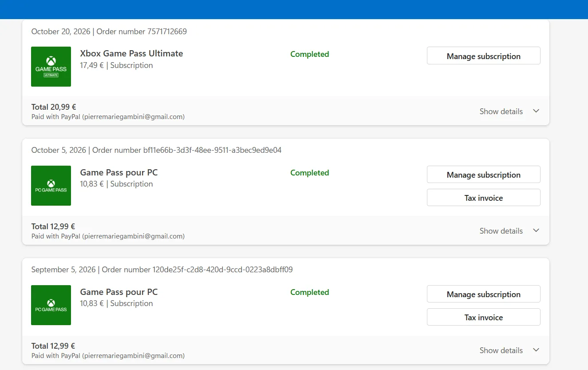Image resolution: width=588 pixels, height=370 pixels.
Task: Click PayPal payment line on the October 5 order
Action: coord(108,236)
